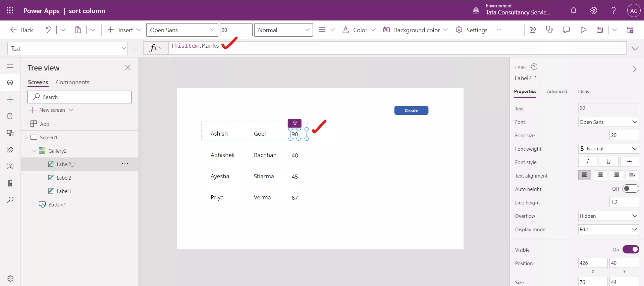Viewport: 644px width, 286px height.
Task: Open the AG account avatar
Action: tap(634, 10)
